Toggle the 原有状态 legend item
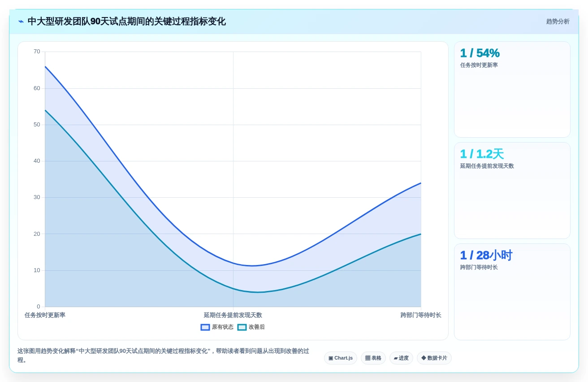 pos(217,327)
